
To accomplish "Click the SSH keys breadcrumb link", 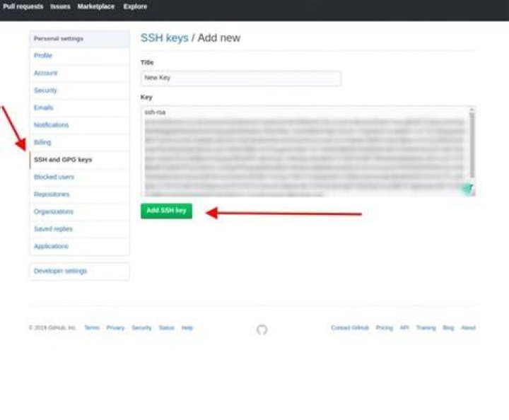I will (164, 38).
